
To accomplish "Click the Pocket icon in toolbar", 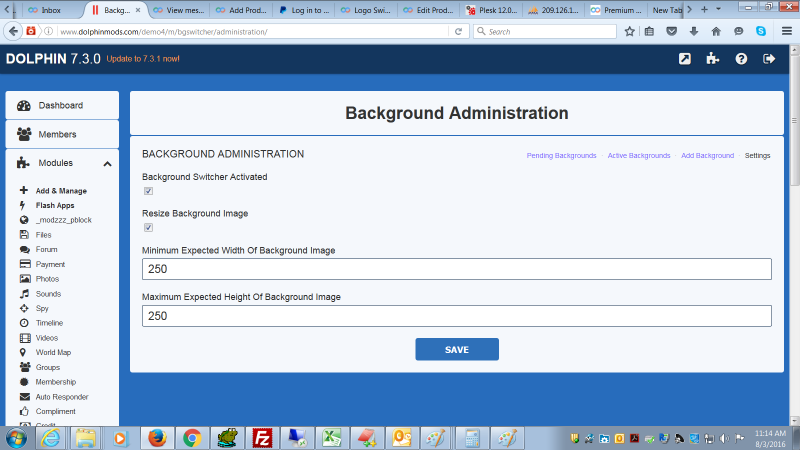I will (x=671, y=32).
